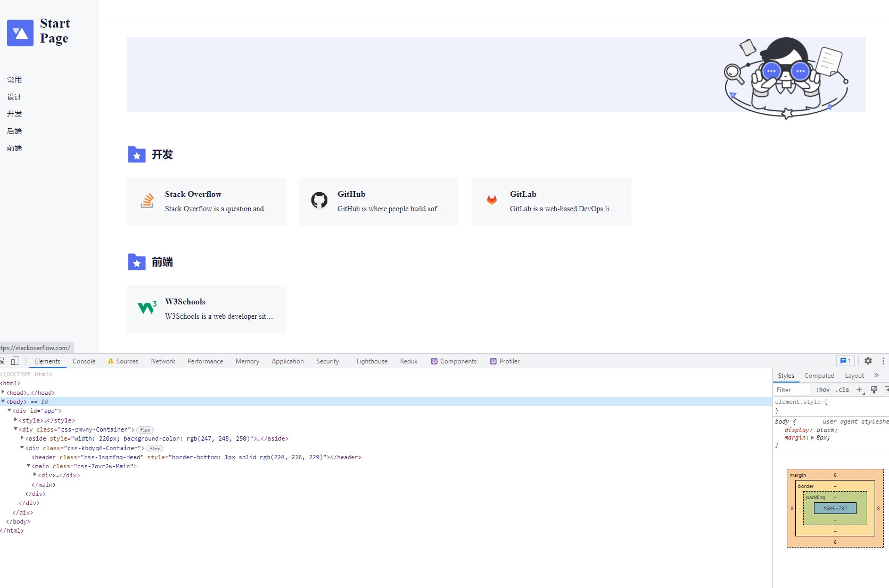Expand the head element node
889x588 pixels.
tap(3, 392)
